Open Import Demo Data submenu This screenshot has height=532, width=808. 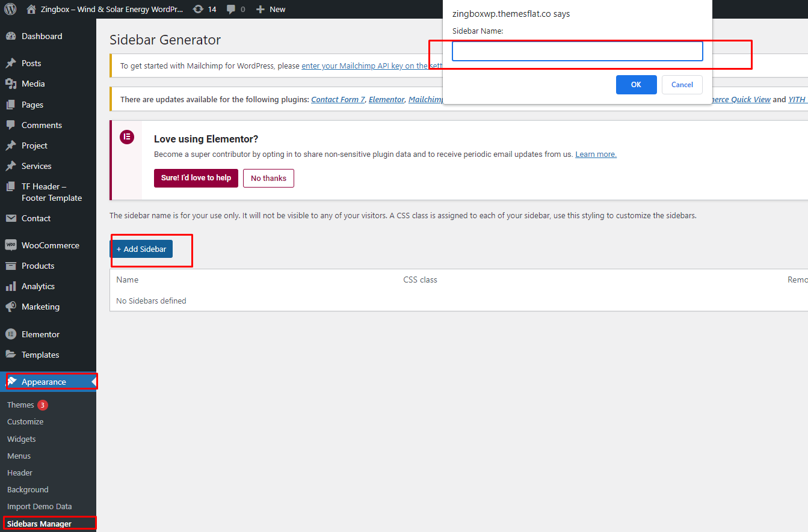click(x=39, y=506)
